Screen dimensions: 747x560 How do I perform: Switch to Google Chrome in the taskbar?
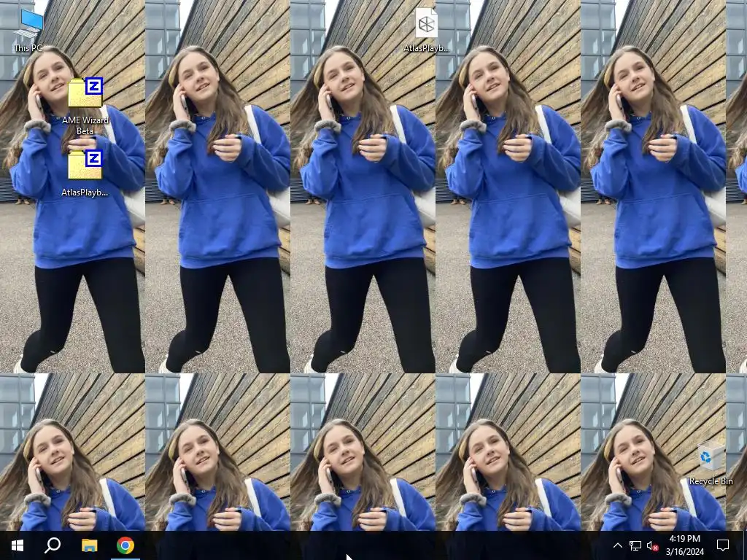[125, 545]
